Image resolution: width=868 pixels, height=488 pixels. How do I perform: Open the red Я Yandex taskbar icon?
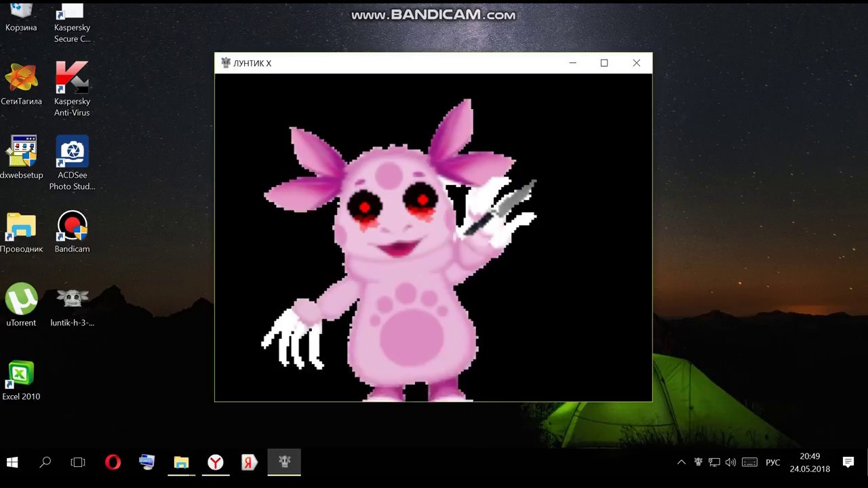point(250,462)
